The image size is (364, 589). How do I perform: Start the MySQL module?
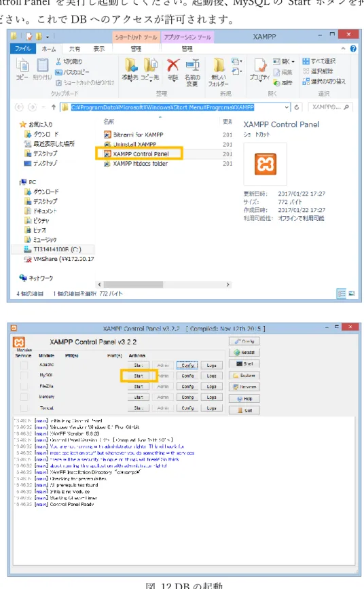click(139, 376)
